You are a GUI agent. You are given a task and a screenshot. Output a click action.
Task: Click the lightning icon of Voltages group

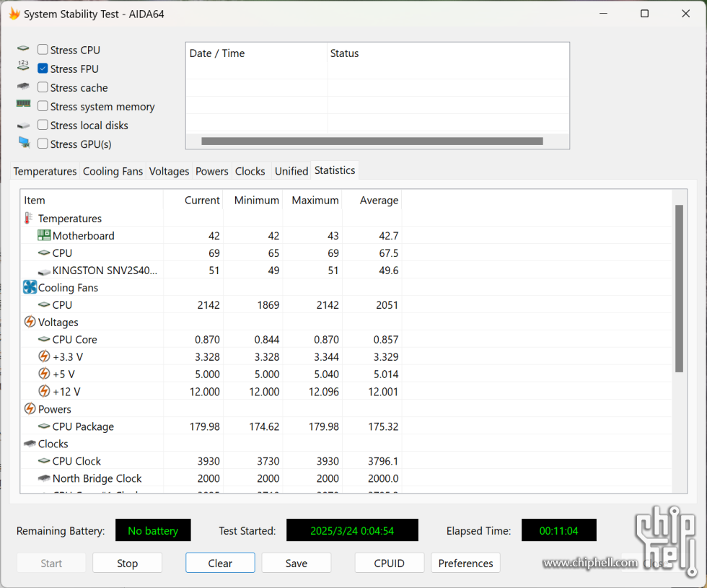[30, 322]
